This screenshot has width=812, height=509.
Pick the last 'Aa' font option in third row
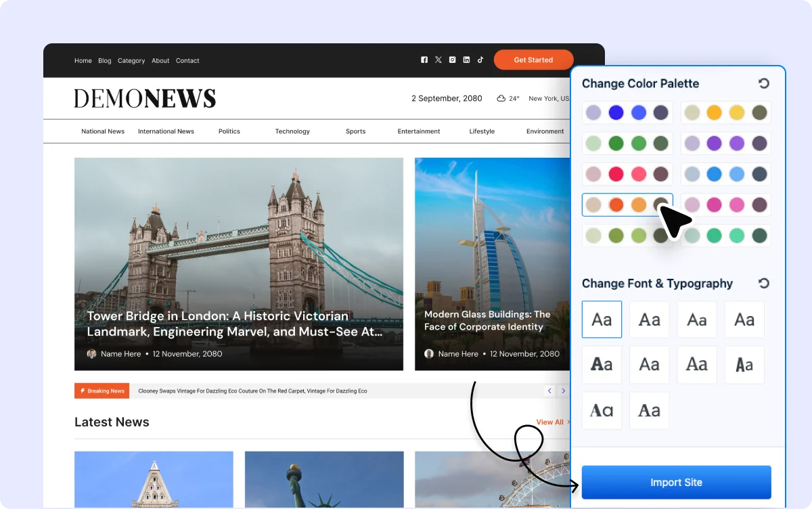(x=649, y=410)
